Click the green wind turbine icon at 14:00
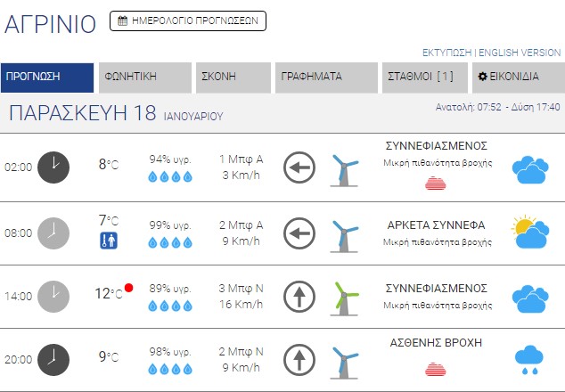565x392 pixels. [x=344, y=296]
